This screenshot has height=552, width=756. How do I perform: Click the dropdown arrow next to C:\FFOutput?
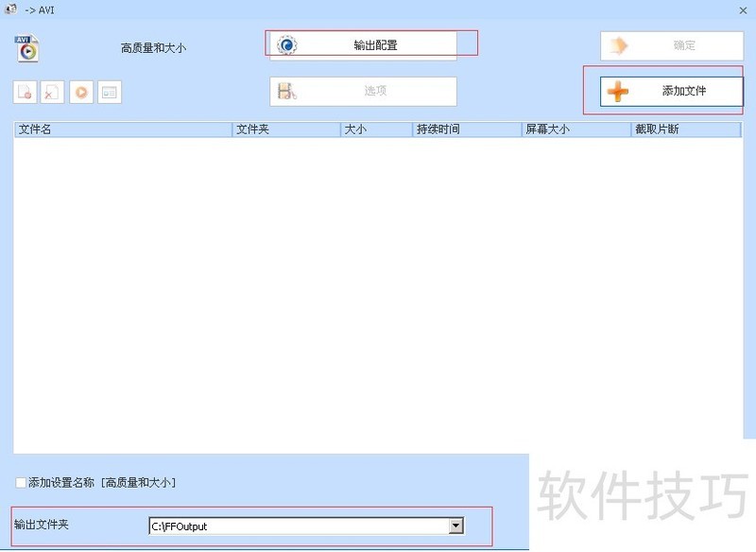tap(455, 526)
